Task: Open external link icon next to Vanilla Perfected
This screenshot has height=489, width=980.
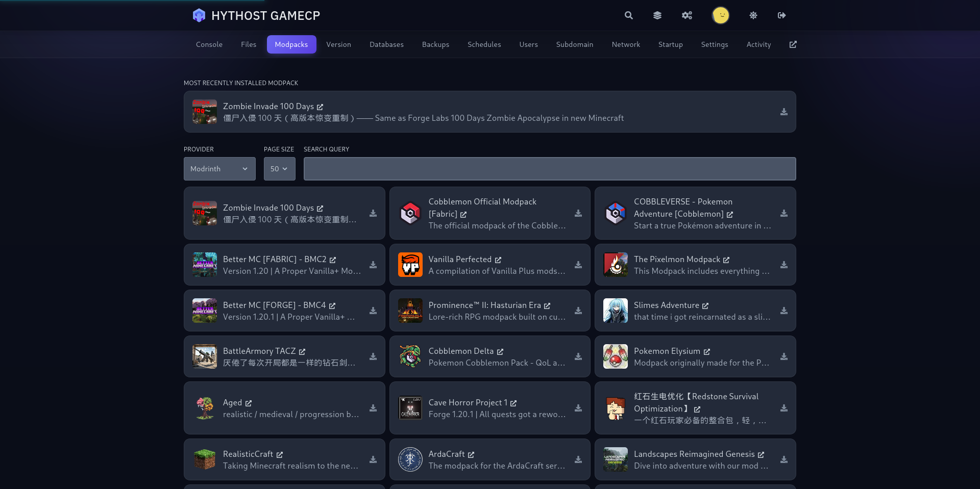Action: tap(498, 260)
